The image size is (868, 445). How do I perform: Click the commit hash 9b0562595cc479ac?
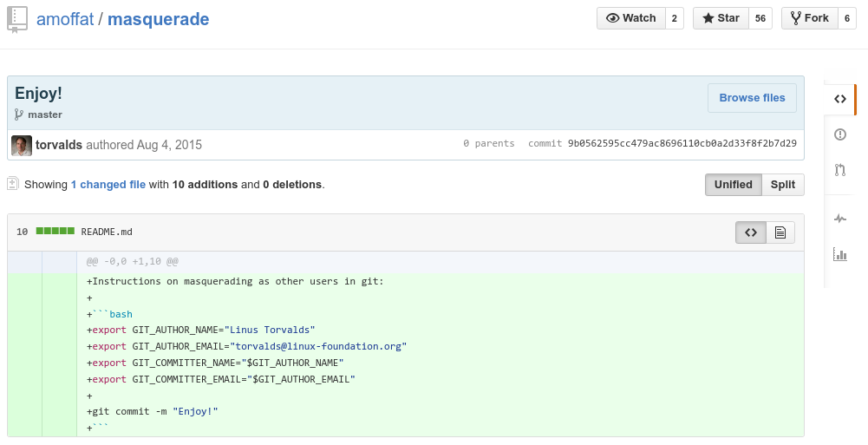point(682,143)
